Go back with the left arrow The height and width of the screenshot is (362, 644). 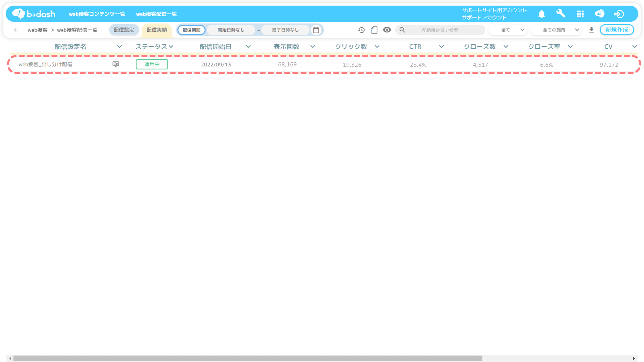pyautogui.click(x=16, y=30)
